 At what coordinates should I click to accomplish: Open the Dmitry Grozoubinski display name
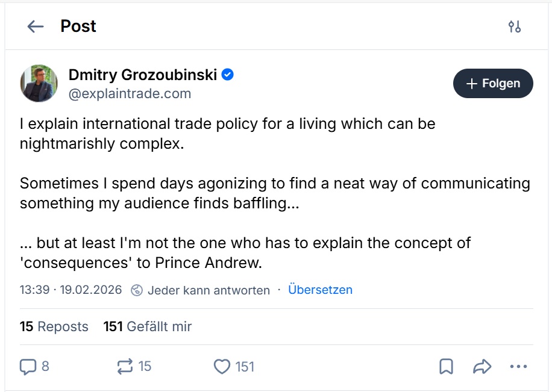pyautogui.click(x=143, y=75)
